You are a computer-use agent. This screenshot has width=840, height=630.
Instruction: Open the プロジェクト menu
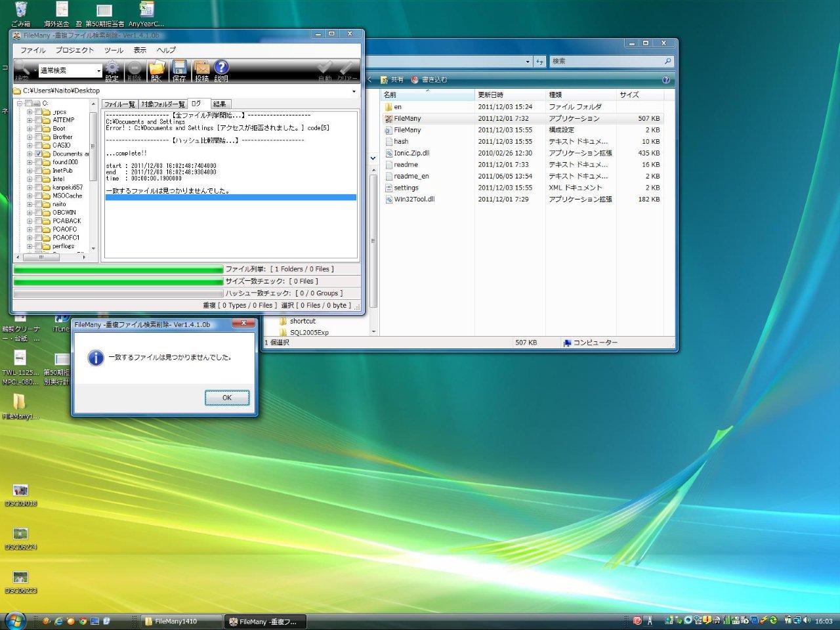(75, 50)
